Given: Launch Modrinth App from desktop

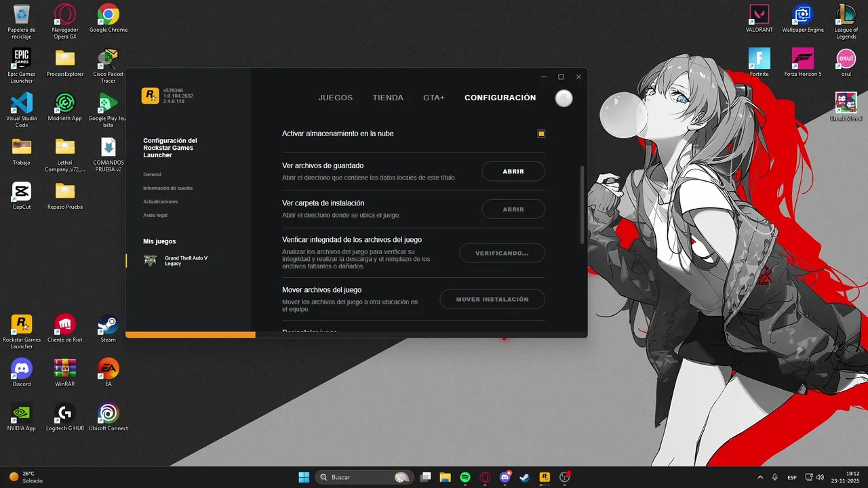Looking at the screenshot, I should (65, 106).
